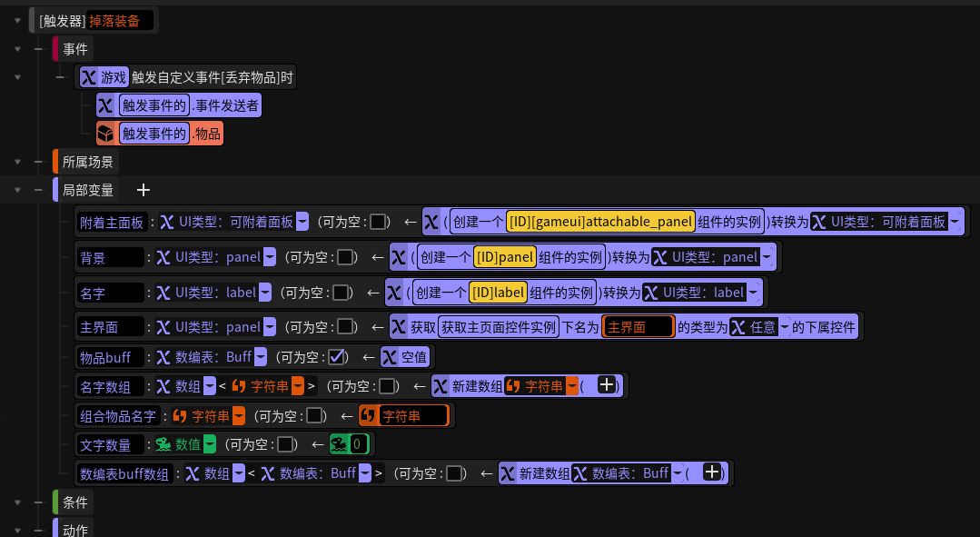This screenshot has height=537, width=980.
Task: Edit the 附着主面板 variable name field
Action: (111, 223)
